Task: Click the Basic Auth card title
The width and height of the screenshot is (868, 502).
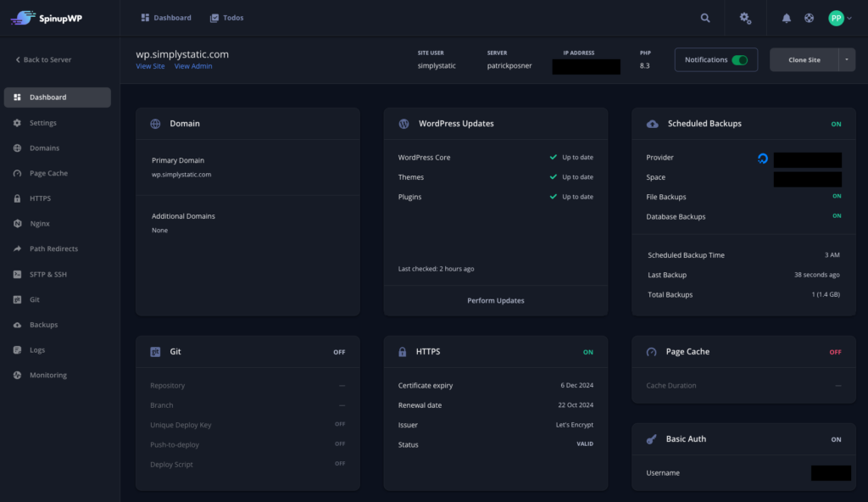Action: coord(686,439)
